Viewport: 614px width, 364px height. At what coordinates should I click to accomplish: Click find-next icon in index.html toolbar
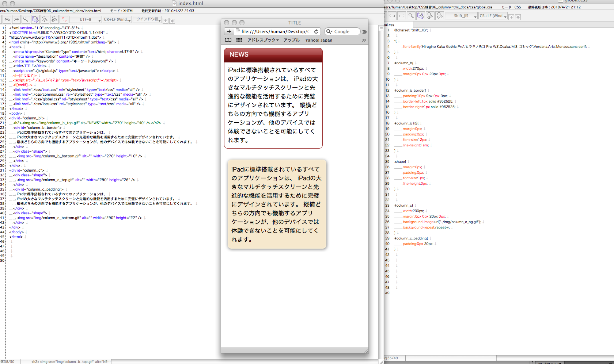click(x=54, y=19)
